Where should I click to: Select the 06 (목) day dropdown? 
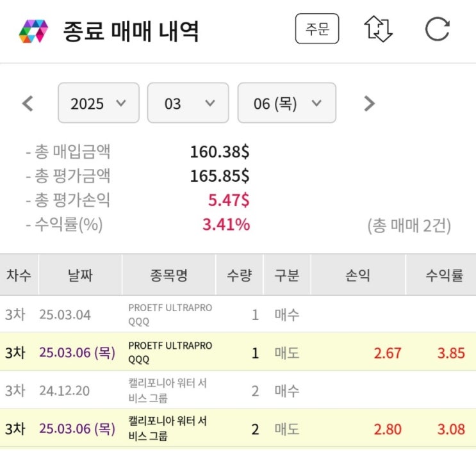pos(286,103)
